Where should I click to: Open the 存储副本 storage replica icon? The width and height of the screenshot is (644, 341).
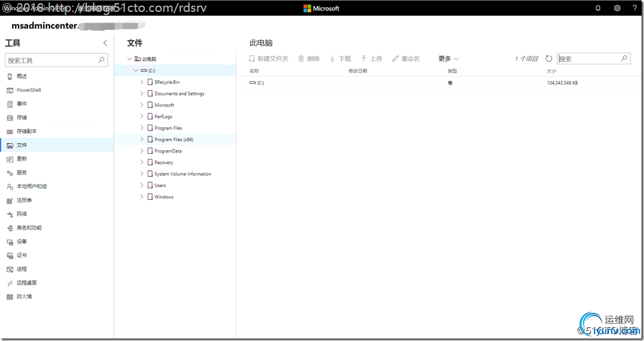pos(10,132)
